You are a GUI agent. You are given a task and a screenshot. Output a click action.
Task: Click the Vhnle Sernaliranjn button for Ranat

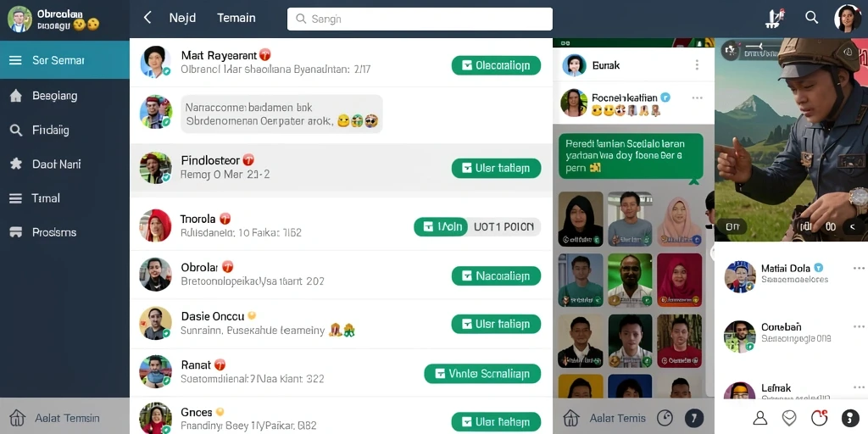coord(482,374)
